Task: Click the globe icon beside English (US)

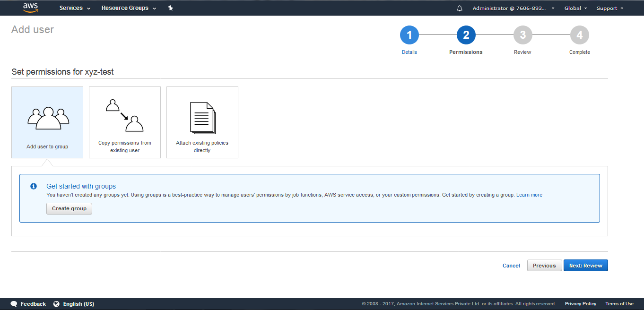Action: [56, 304]
